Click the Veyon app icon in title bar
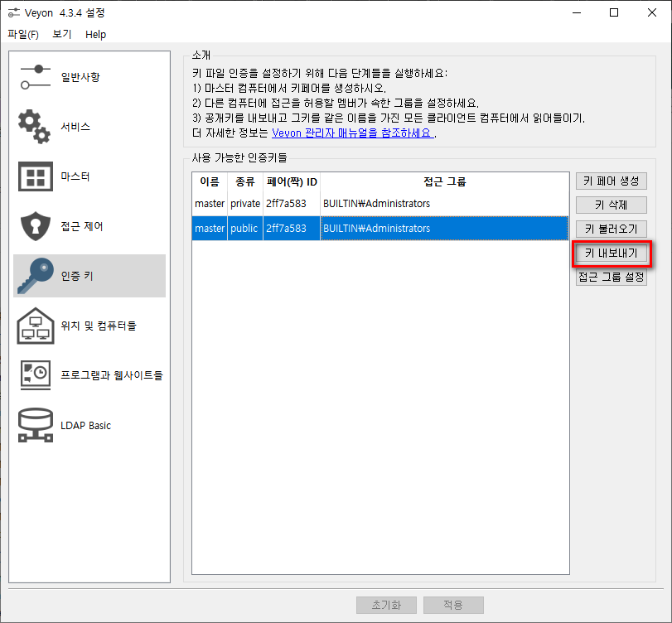 [x=14, y=13]
